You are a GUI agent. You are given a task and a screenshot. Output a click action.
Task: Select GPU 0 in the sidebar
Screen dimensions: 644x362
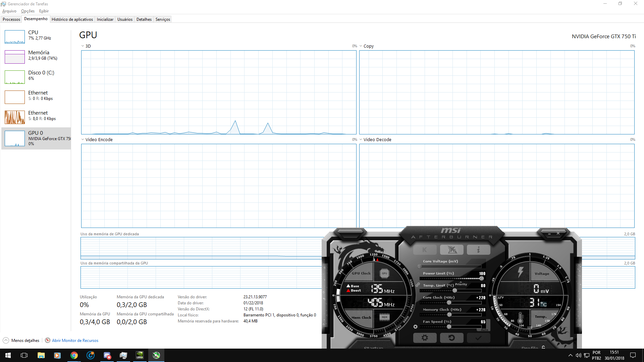point(36,138)
